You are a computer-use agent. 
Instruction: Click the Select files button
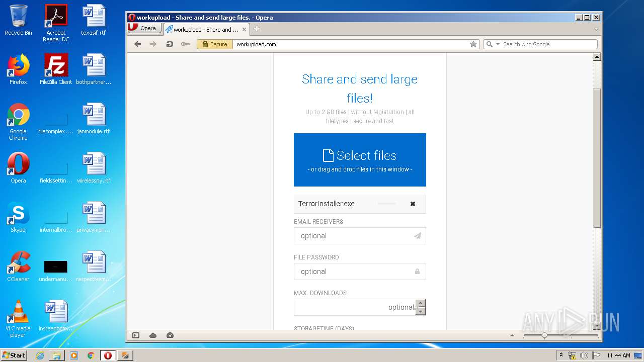pyautogui.click(x=360, y=160)
